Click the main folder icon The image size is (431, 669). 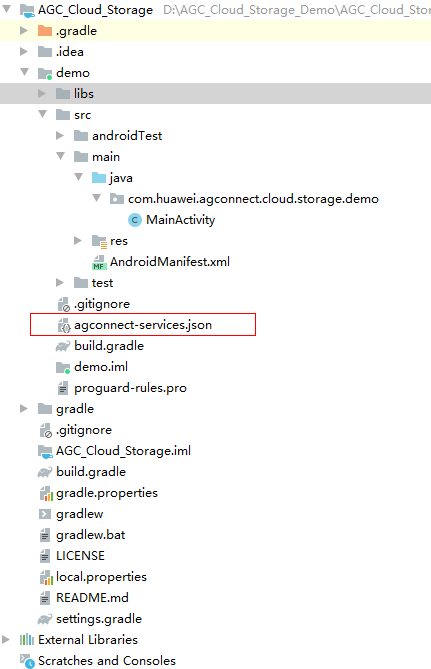(x=81, y=157)
